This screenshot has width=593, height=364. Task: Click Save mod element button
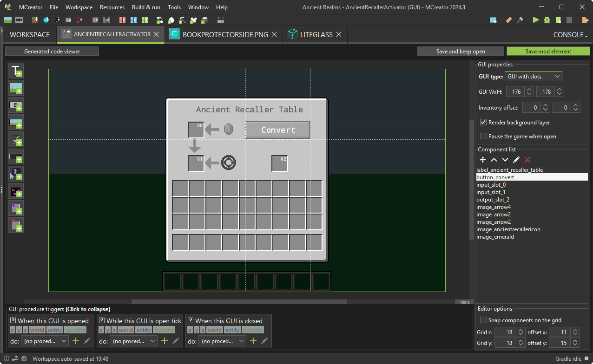click(548, 52)
